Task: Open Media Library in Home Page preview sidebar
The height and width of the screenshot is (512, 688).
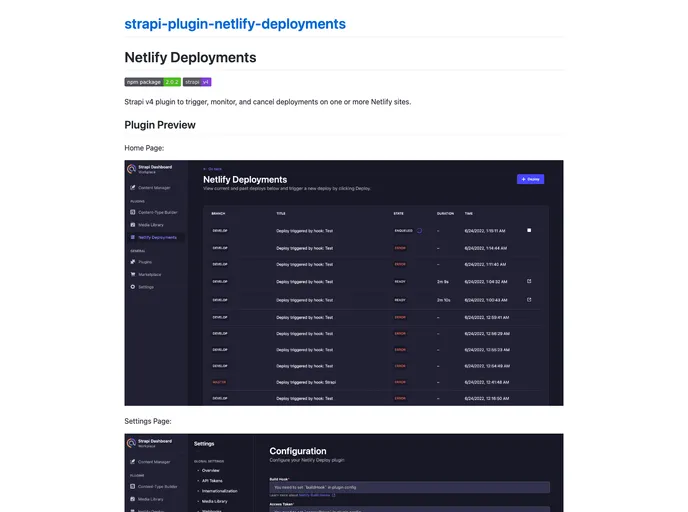Action: [147, 225]
